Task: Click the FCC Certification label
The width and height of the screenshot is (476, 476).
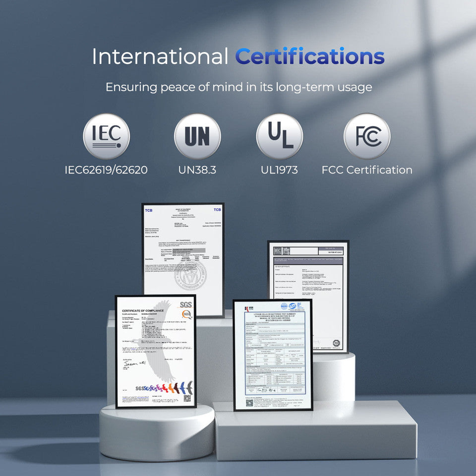Action: [x=367, y=170]
